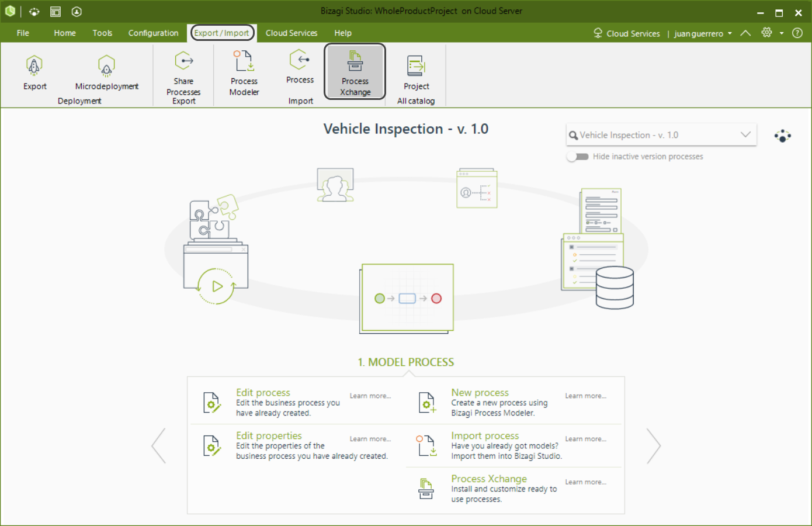Click Learn more next to Edit properties
Screen dimensions: 812x526
[370, 440]
